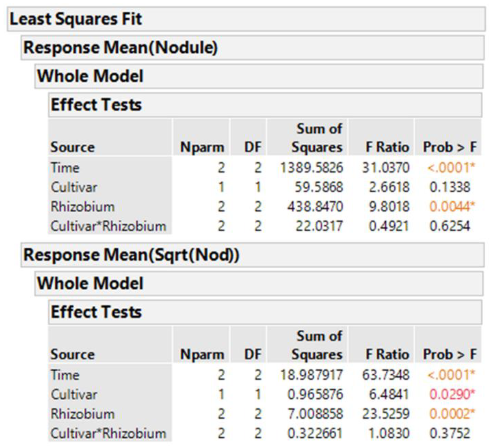The image size is (495, 448).
Task: Collapse Whole Model under Response Mean(Nodule)
Action: point(90,76)
